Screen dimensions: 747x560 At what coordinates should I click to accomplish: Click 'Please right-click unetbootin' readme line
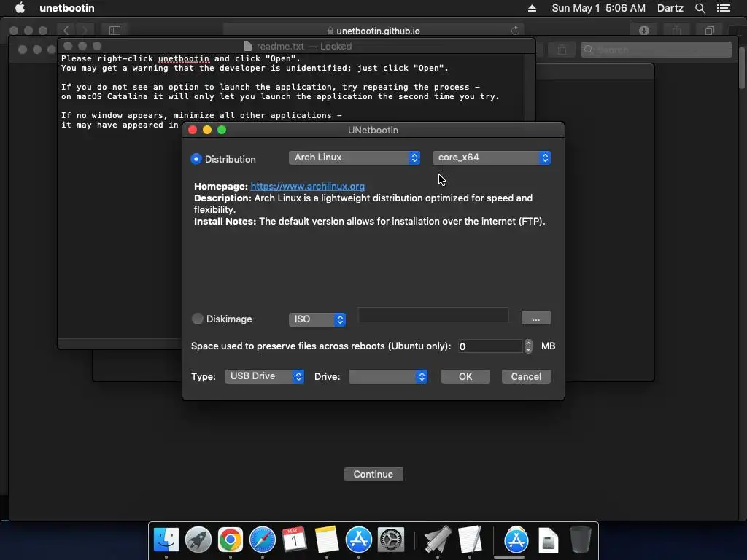pos(181,58)
